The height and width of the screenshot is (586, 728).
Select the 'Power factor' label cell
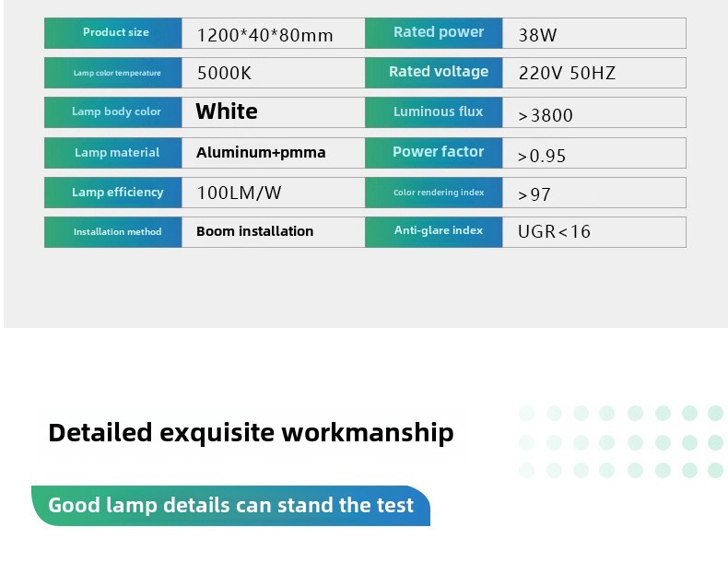tap(434, 153)
